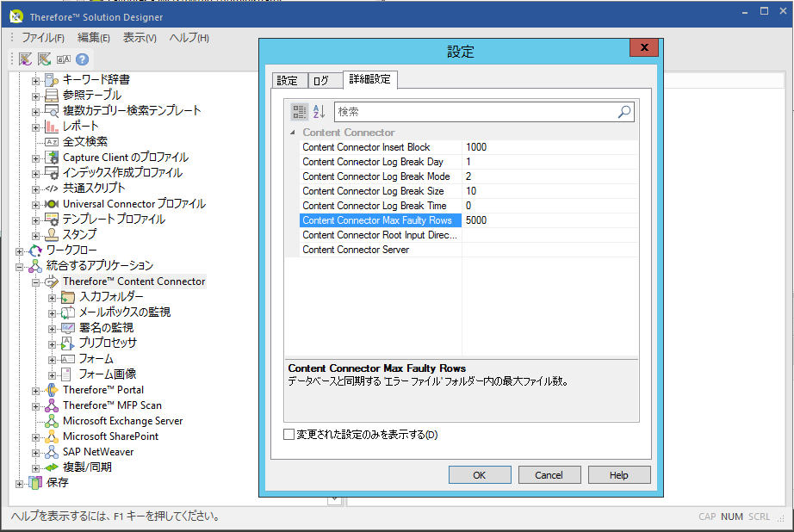Open the 編集(E) menu

coord(94,38)
